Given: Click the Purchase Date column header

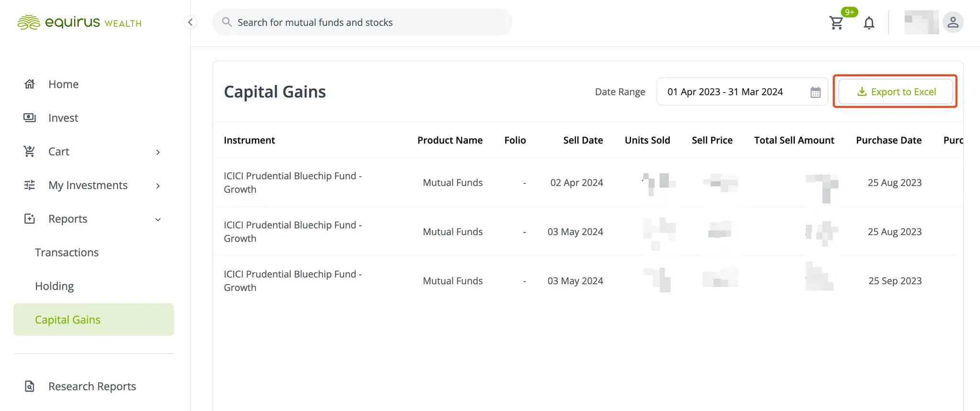Looking at the screenshot, I should [889, 140].
